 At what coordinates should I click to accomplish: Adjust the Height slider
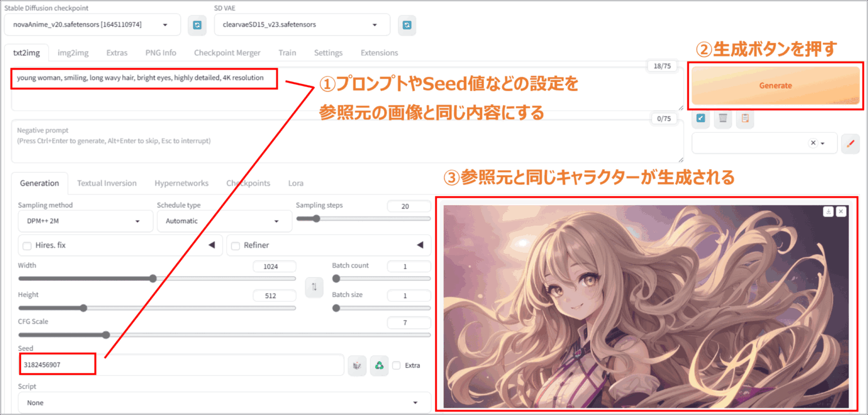[x=157, y=308]
